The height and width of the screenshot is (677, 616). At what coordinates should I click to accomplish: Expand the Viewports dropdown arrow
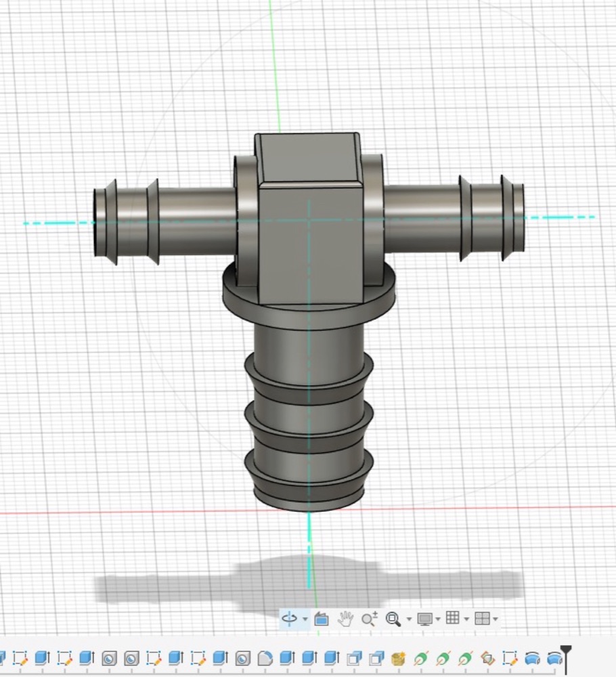click(496, 619)
